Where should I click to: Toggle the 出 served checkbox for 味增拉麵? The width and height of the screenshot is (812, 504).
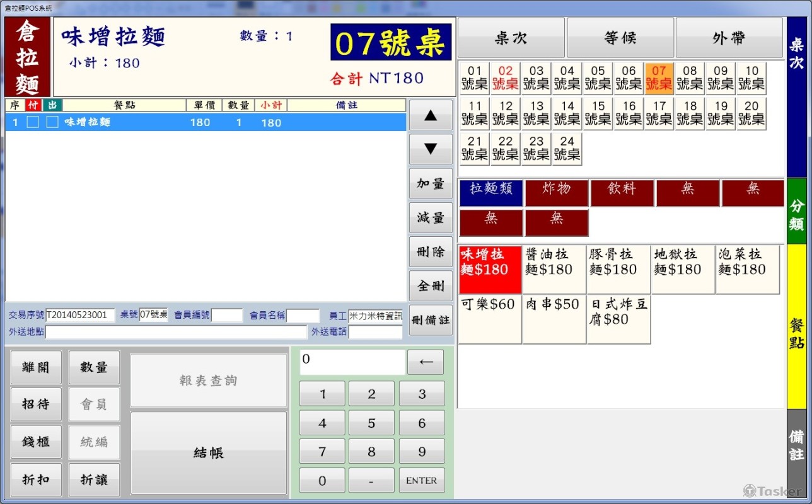coord(52,122)
